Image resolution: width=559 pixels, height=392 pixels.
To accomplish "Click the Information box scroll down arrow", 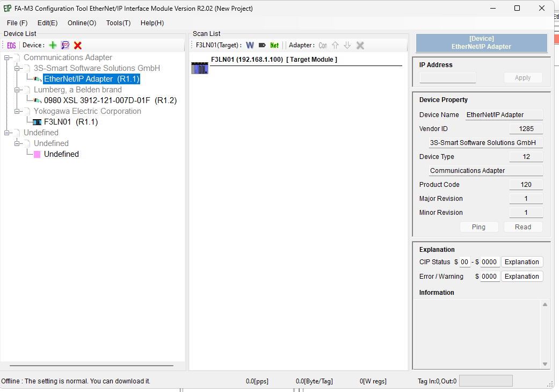I will [545, 364].
